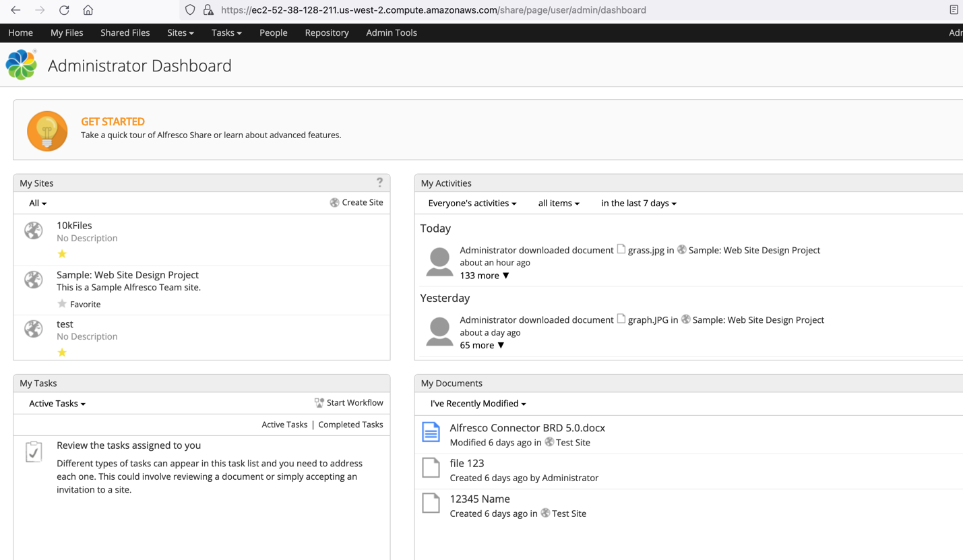Open the I've Recently Modified dropdown
The width and height of the screenshot is (963, 560).
(x=478, y=404)
